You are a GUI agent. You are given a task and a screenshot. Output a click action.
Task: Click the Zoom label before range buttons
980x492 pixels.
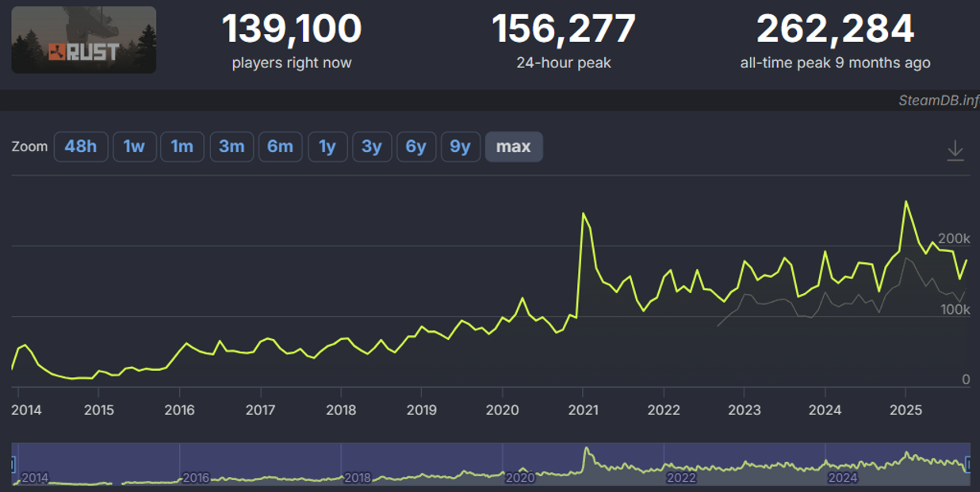[x=29, y=147]
